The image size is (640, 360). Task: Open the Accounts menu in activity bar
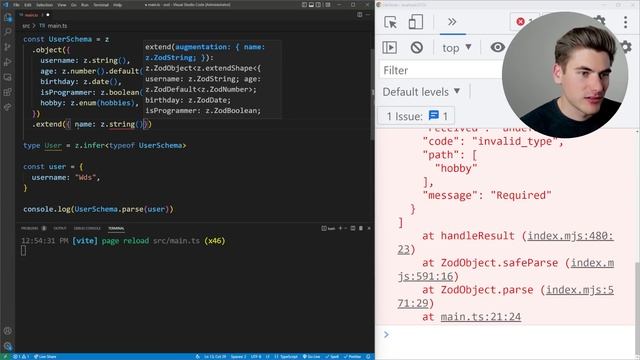7,331
